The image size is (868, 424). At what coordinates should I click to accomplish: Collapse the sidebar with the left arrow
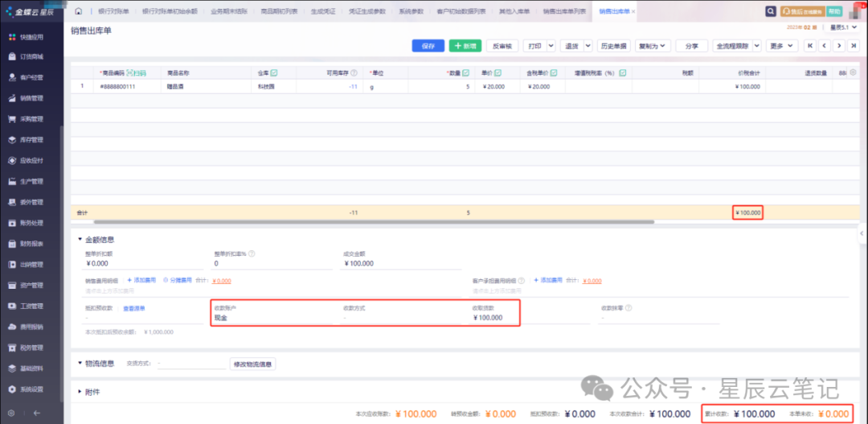[x=36, y=413]
